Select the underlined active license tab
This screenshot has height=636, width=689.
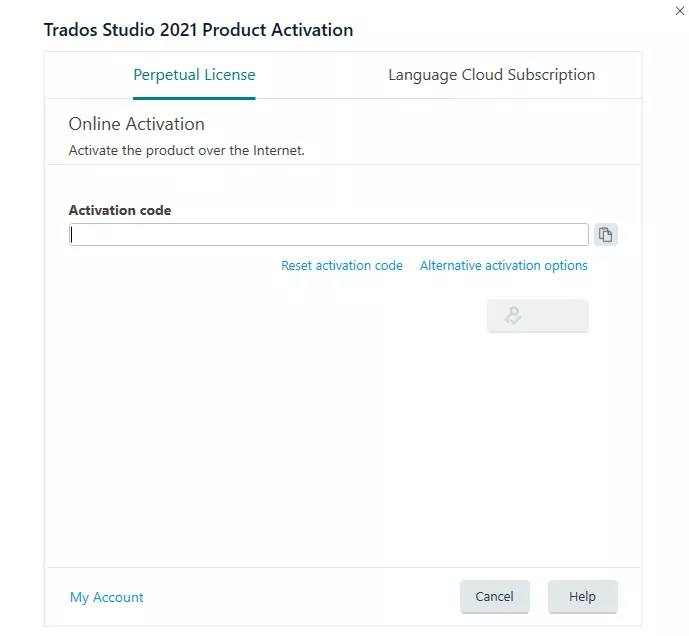(194, 75)
